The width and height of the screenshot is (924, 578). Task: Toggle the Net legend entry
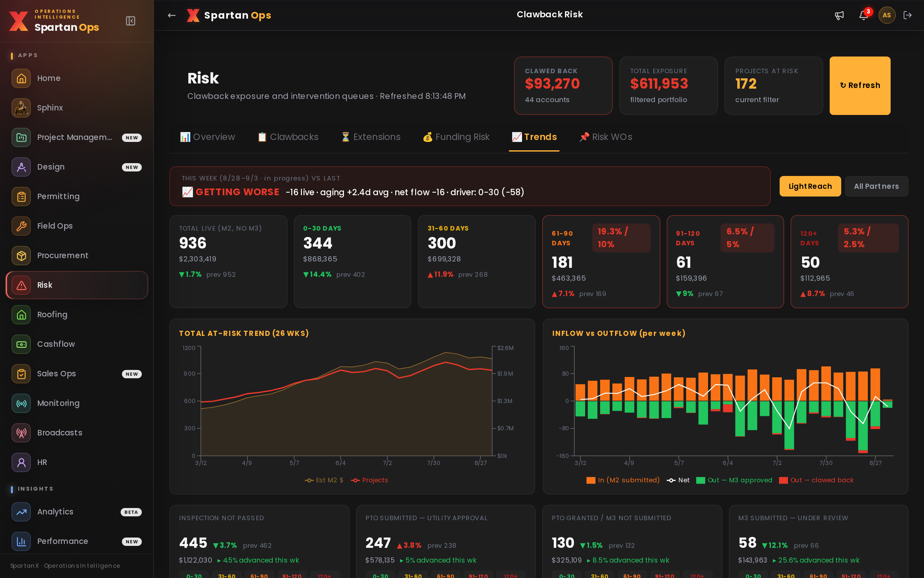pos(678,480)
